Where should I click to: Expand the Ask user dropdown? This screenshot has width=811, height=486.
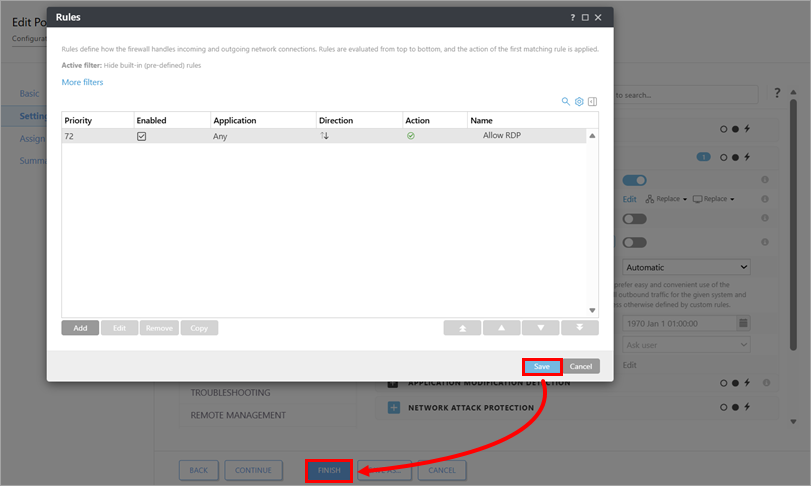[x=685, y=344]
